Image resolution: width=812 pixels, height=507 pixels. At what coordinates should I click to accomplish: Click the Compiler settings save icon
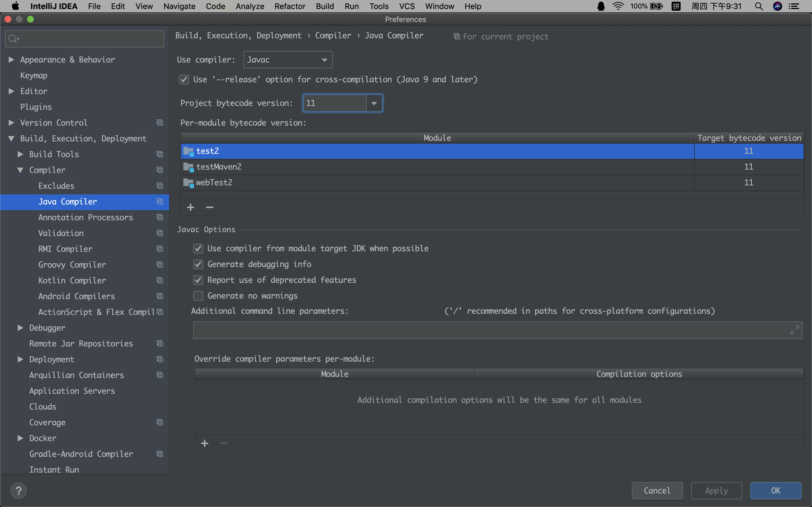[160, 169]
